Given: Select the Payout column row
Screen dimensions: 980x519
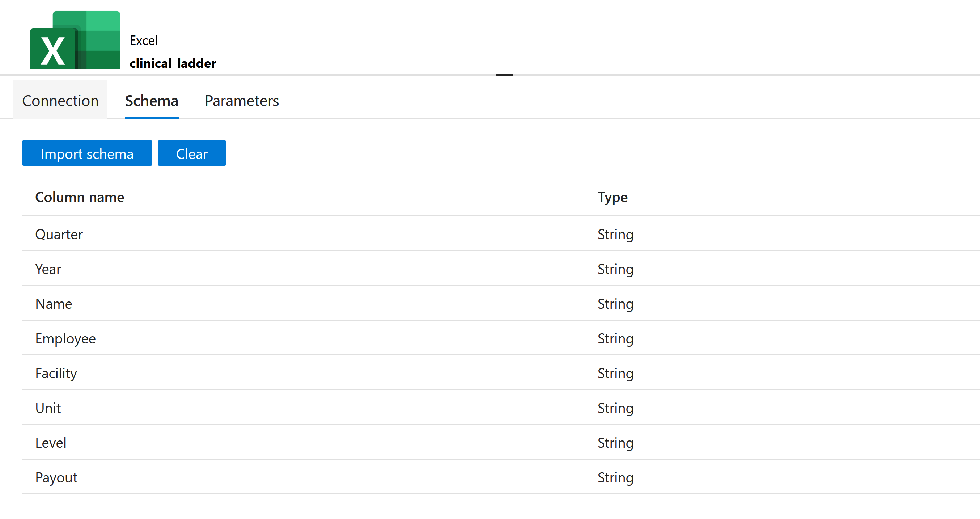Looking at the screenshot, I should (501, 477).
